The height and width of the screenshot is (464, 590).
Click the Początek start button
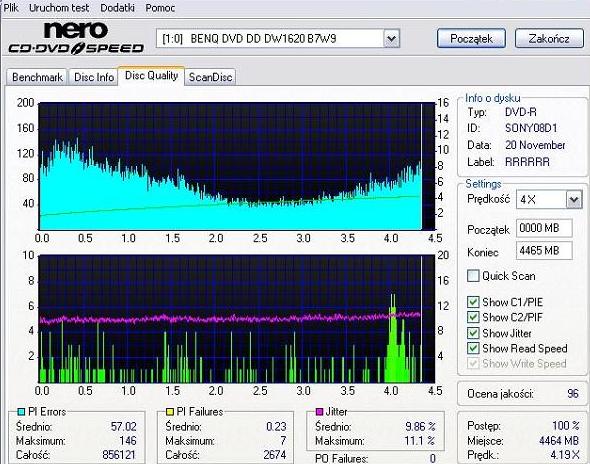(471, 38)
